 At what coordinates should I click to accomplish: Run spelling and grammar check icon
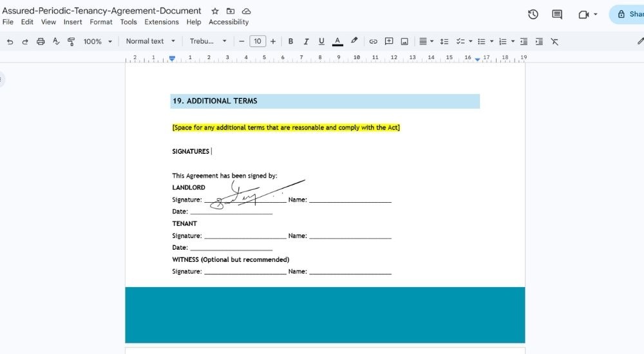(56, 41)
